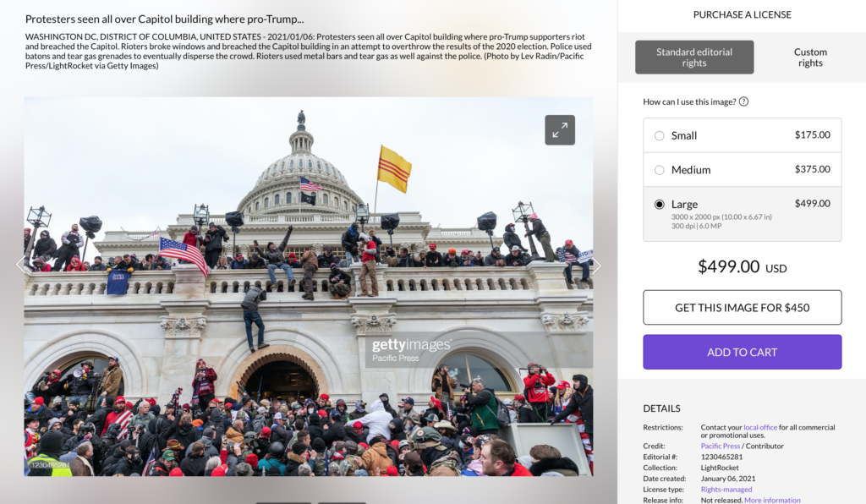Select the Large size radio option
866x504 pixels.
tap(659, 205)
